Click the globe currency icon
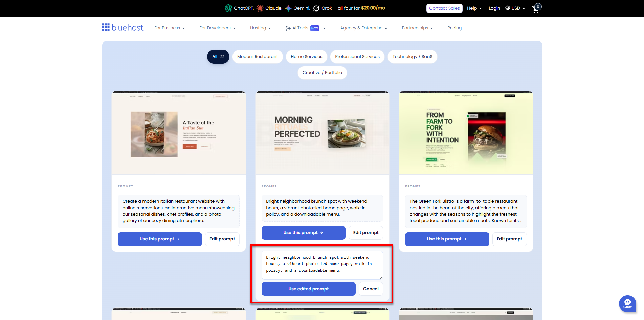The height and width of the screenshot is (320, 644). click(508, 8)
